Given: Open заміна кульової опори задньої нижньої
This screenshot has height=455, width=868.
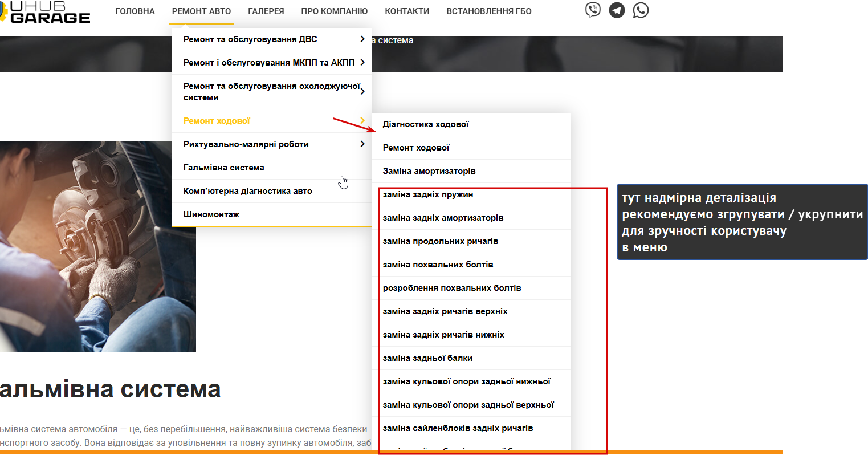Looking at the screenshot, I should pyautogui.click(x=471, y=381).
